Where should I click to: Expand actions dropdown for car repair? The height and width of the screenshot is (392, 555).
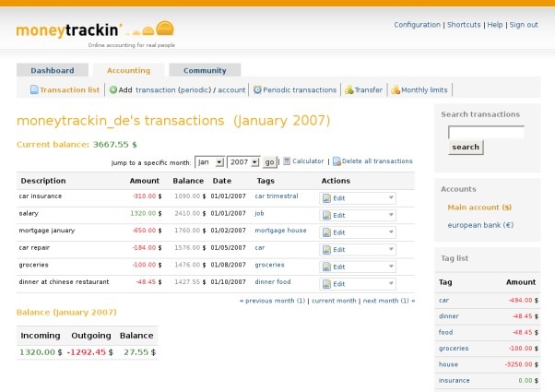point(391,249)
